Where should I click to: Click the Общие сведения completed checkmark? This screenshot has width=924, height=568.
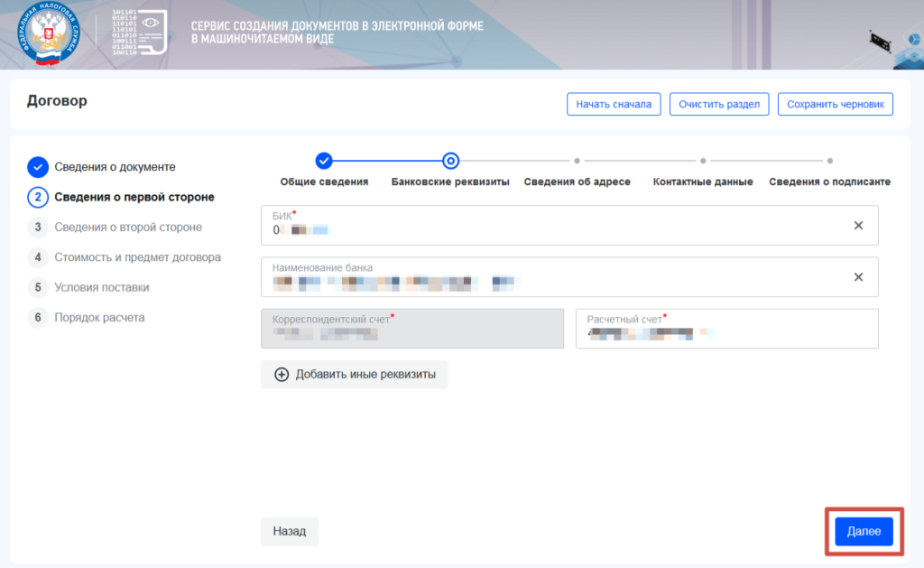point(324,161)
